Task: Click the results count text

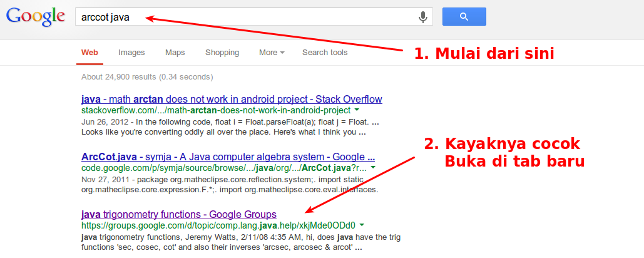Action: [147, 77]
